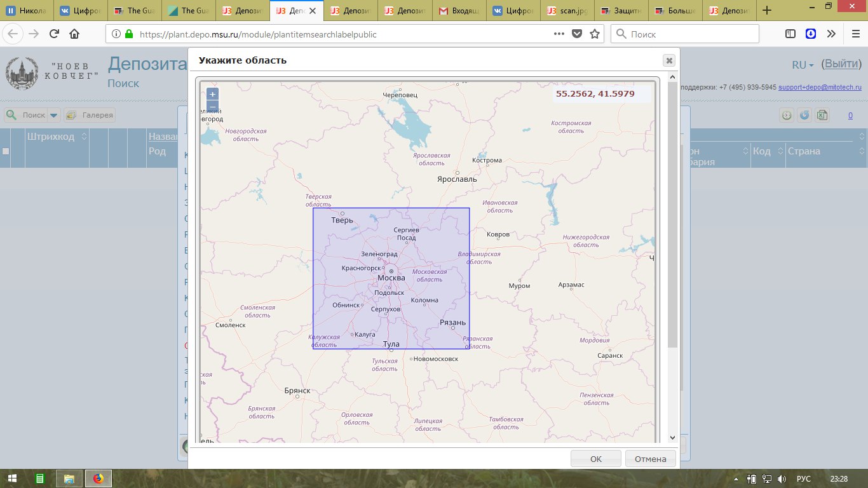Image resolution: width=868 pixels, height=488 pixels.
Task: Click the dialog vertical scrollbar thumb
Action: click(672, 214)
